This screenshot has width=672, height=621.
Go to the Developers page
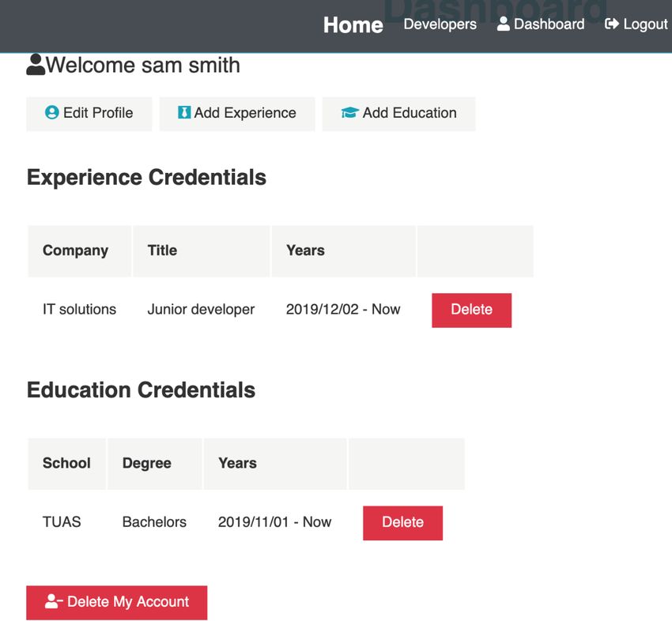point(440,24)
